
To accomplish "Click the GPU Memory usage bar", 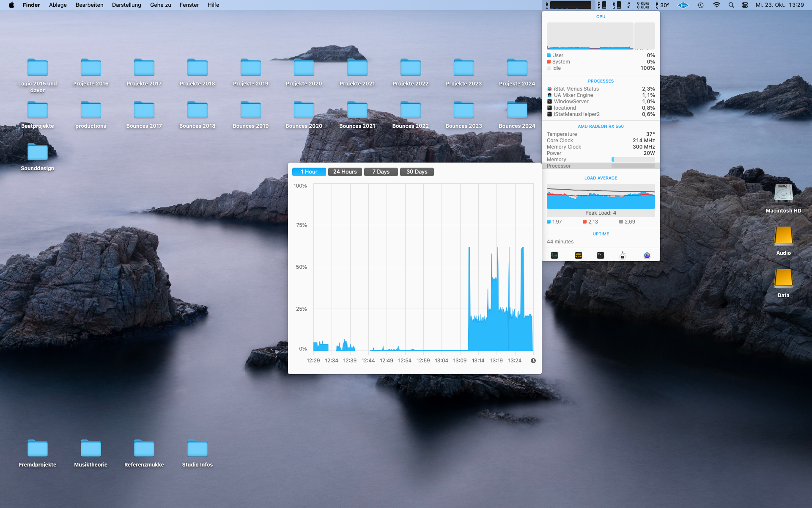I will tap(633, 160).
